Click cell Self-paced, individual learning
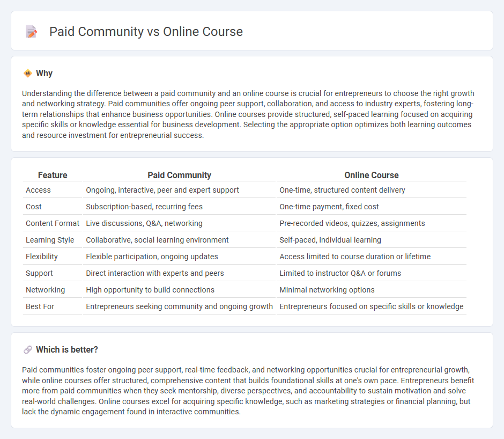 coord(371,240)
